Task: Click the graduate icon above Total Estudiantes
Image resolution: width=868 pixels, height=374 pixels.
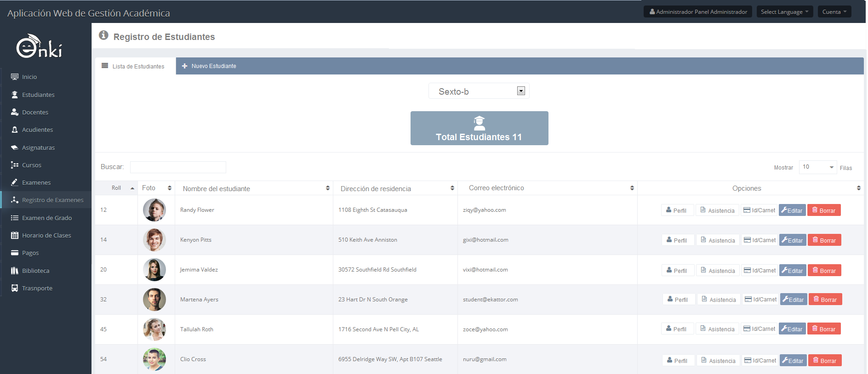Action: (479, 122)
